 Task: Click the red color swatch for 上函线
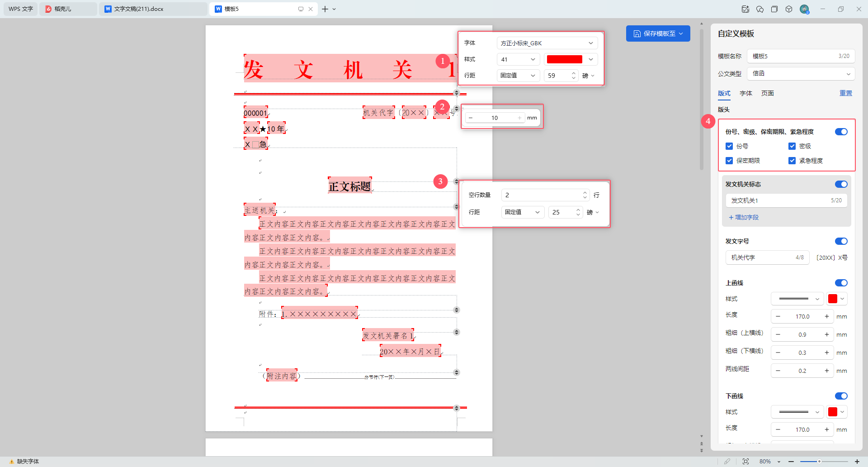point(833,299)
